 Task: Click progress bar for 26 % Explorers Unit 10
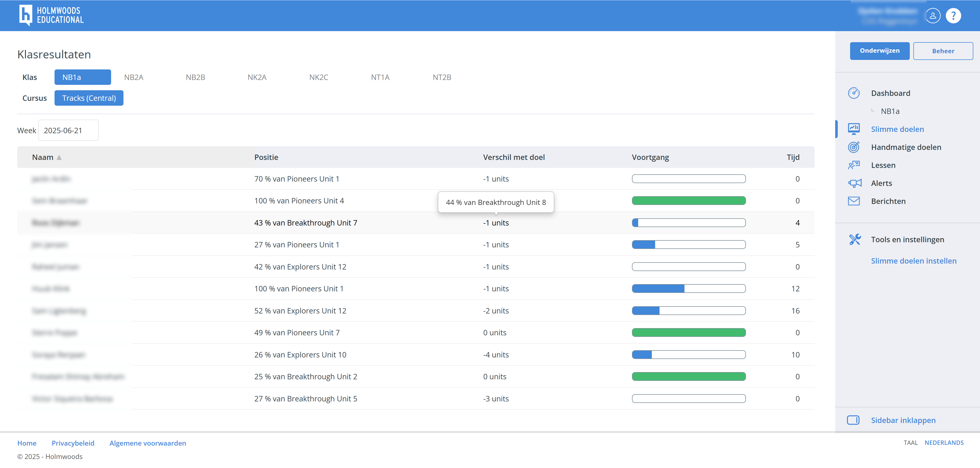point(689,355)
